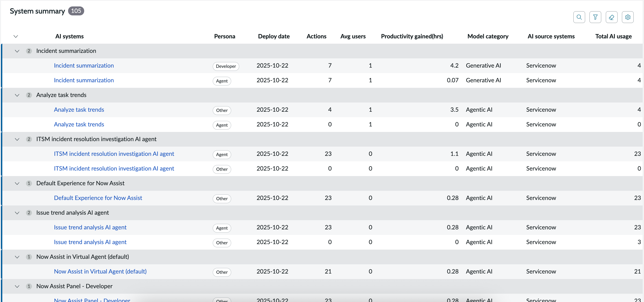
Task: Sort by Persona column header
Action: pos(224,37)
